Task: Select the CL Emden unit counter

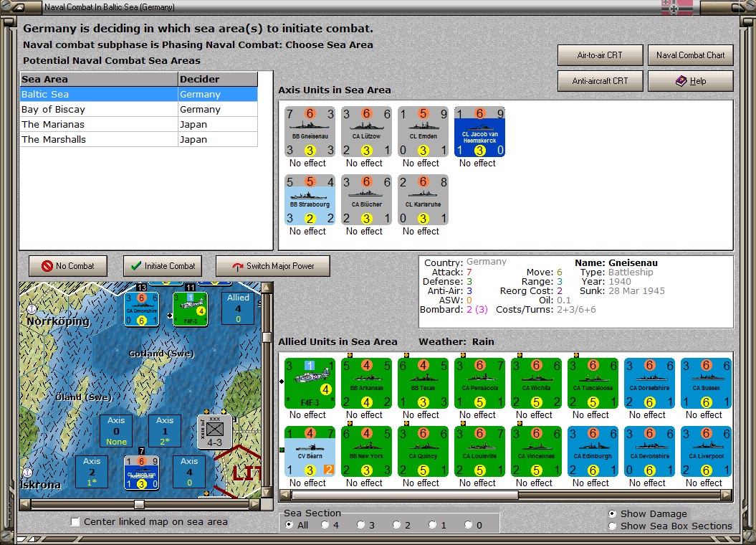Action: pyautogui.click(x=423, y=132)
